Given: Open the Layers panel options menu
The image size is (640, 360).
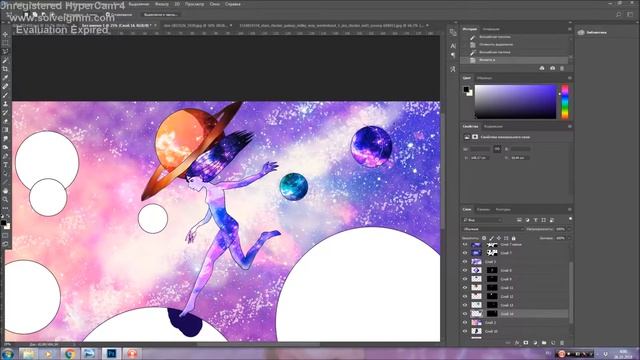Looking at the screenshot, I should tap(569, 209).
